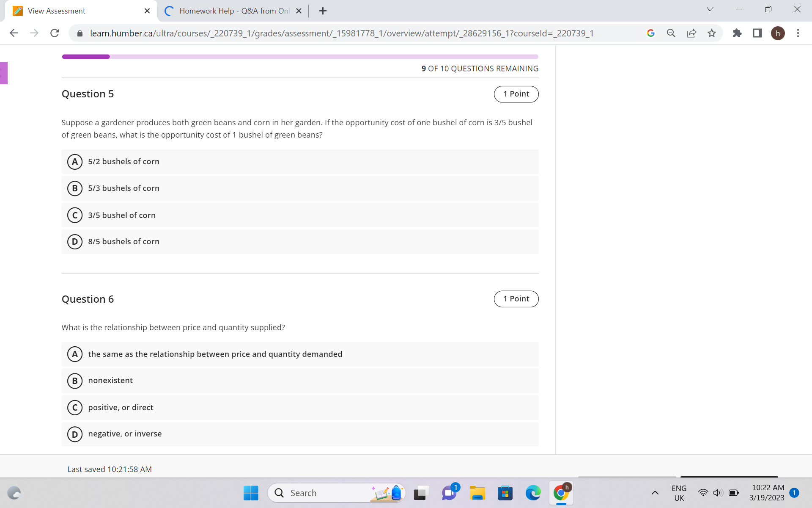Open the tab search chevron
Screen dimensions: 812x508
(x=710, y=9)
